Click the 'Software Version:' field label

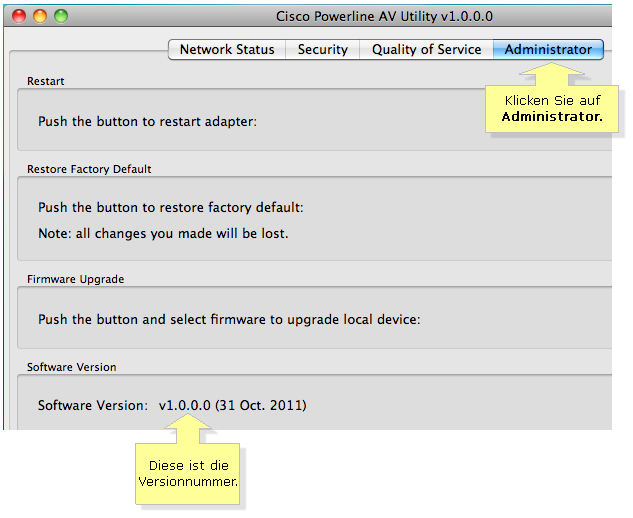(x=93, y=405)
